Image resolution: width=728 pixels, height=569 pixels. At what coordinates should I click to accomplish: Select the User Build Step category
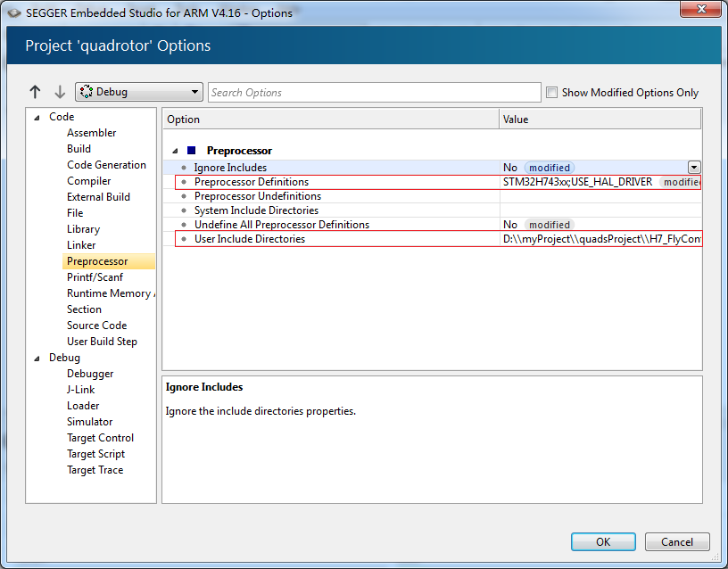102,342
